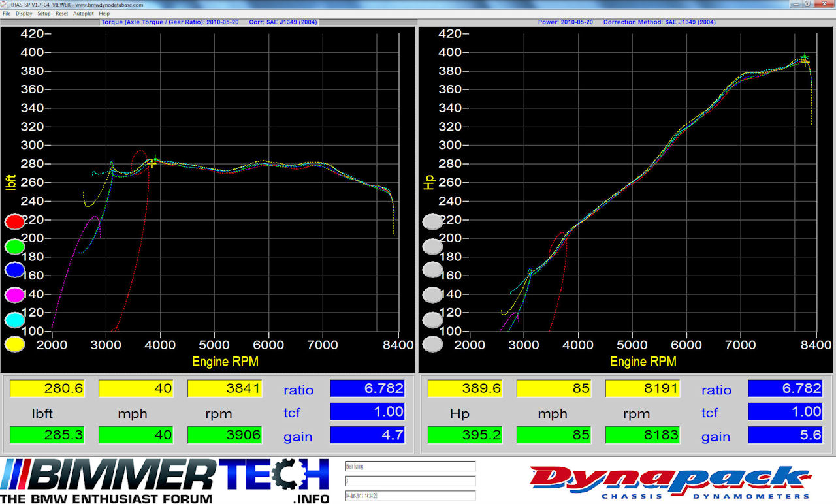Viewport: 836px width, 504px height.
Task: Click the Power: 2010-05-20 header label
Action: pyautogui.click(x=566, y=22)
